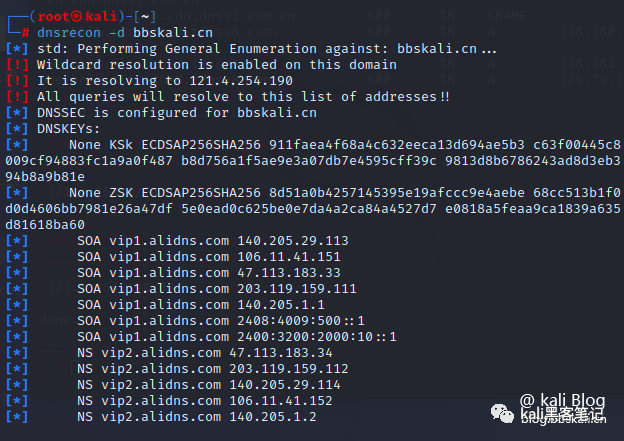Click the [*] marker on the last NS line

pos(17,416)
